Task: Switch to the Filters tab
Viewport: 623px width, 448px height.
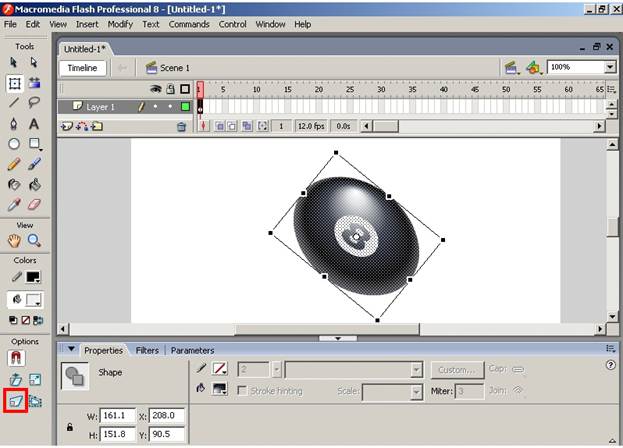Action: click(x=147, y=350)
